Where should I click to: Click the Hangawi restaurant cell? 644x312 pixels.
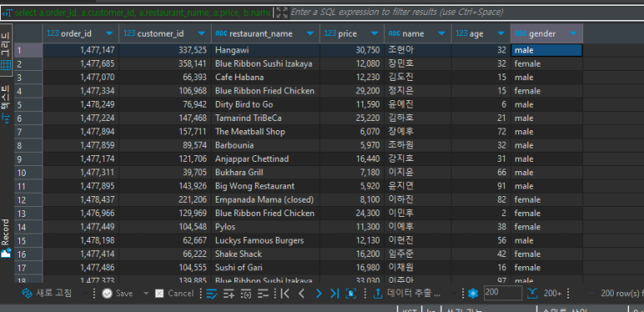[x=265, y=50]
